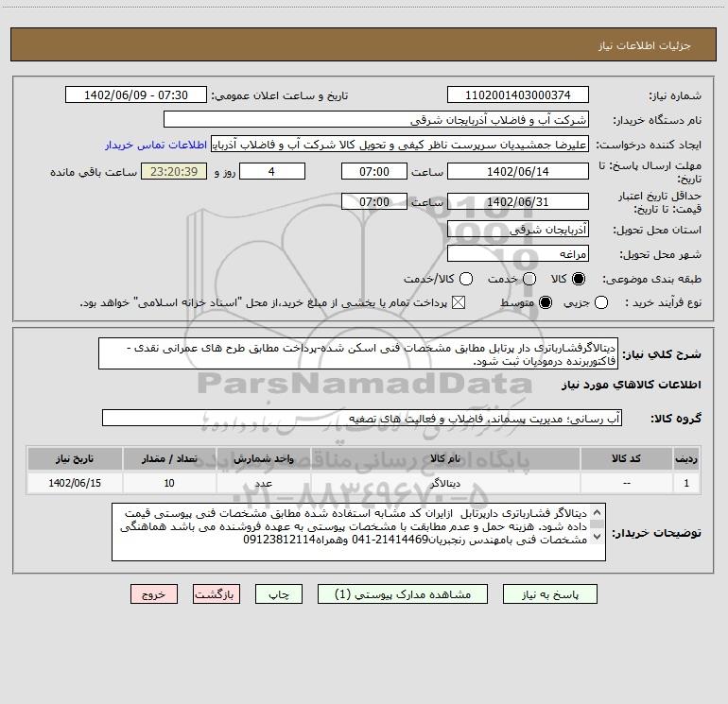
Task: Click the 'جزئیات اطلاعات نیاز' page header
Action: (645, 45)
